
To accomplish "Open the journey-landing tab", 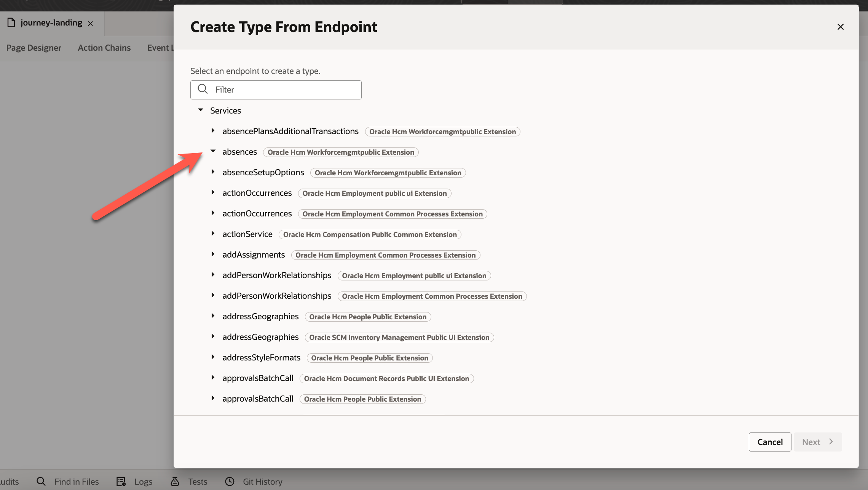I will 51,23.
